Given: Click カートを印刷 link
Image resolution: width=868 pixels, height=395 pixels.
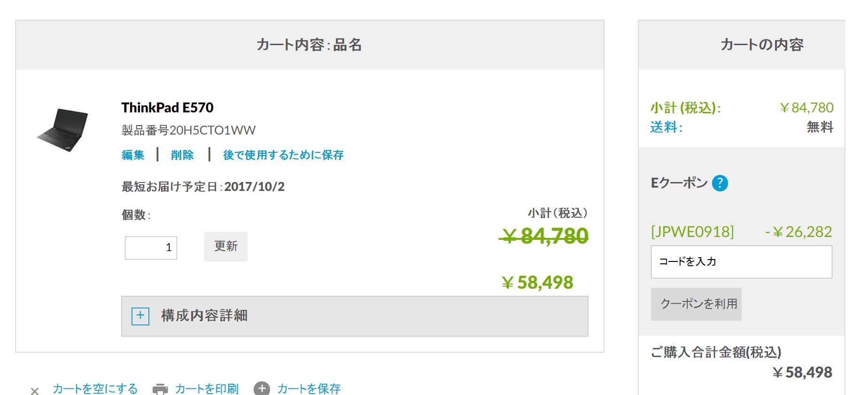Looking at the screenshot, I should click(207, 389).
